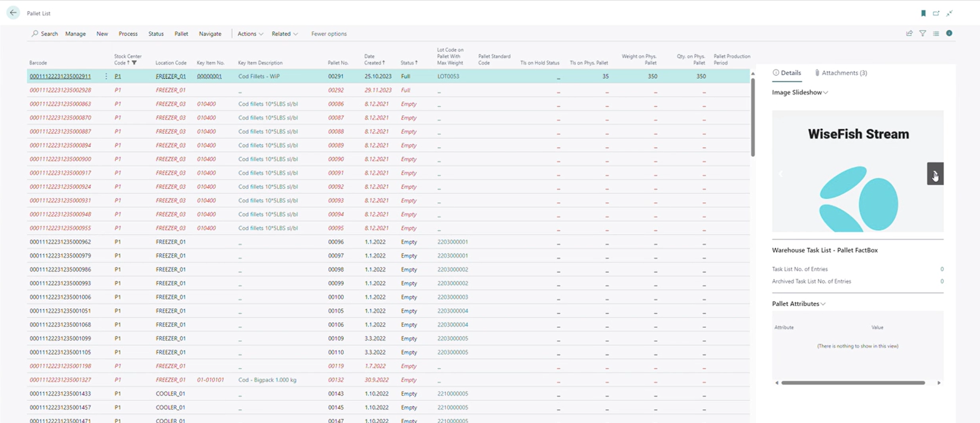This screenshot has height=423, width=980.
Task: Advance slideshow with next arrow
Action: [x=935, y=174]
